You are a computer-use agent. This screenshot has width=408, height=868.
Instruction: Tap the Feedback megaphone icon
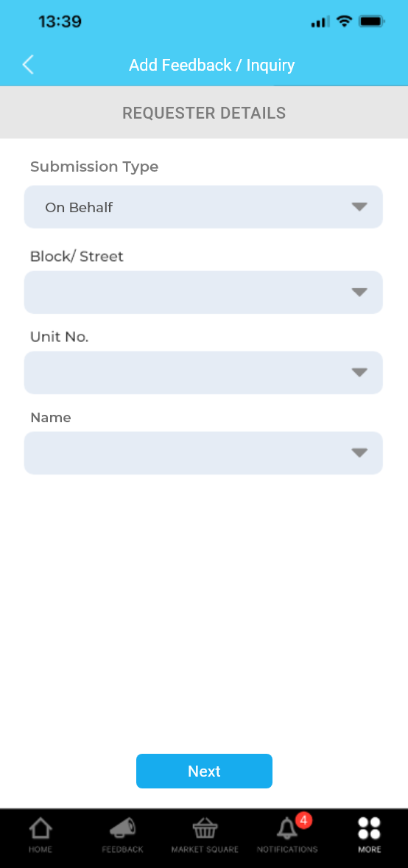(x=122, y=829)
